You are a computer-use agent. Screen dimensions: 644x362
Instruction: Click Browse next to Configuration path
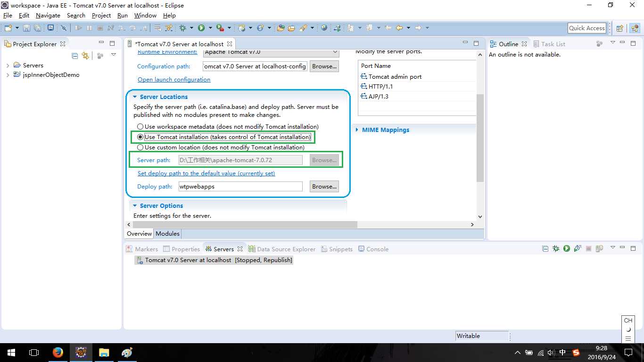click(x=324, y=66)
